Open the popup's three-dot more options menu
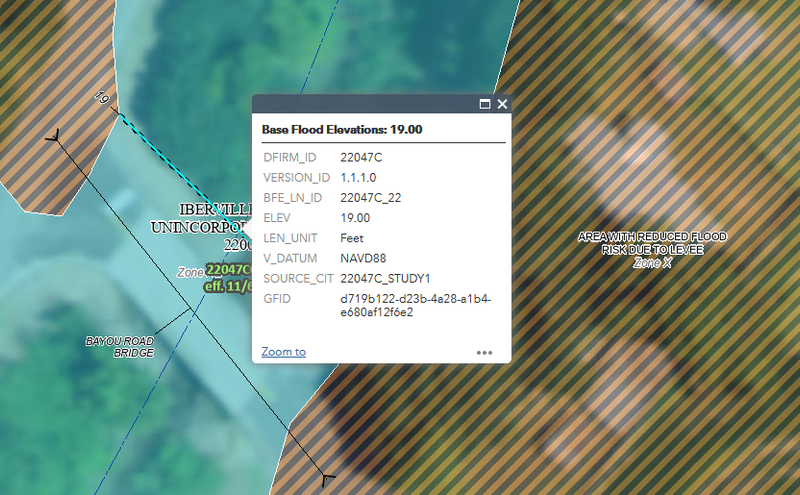This screenshot has width=800, height=495. (x=484, y=353)
